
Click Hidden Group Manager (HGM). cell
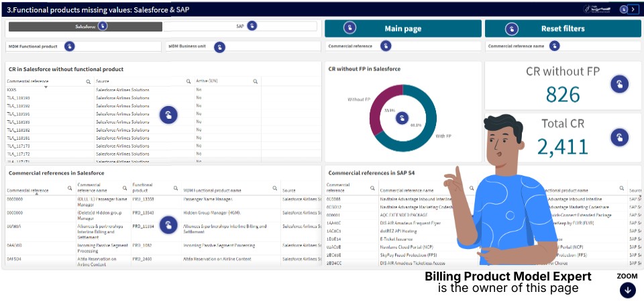point(212,213)
